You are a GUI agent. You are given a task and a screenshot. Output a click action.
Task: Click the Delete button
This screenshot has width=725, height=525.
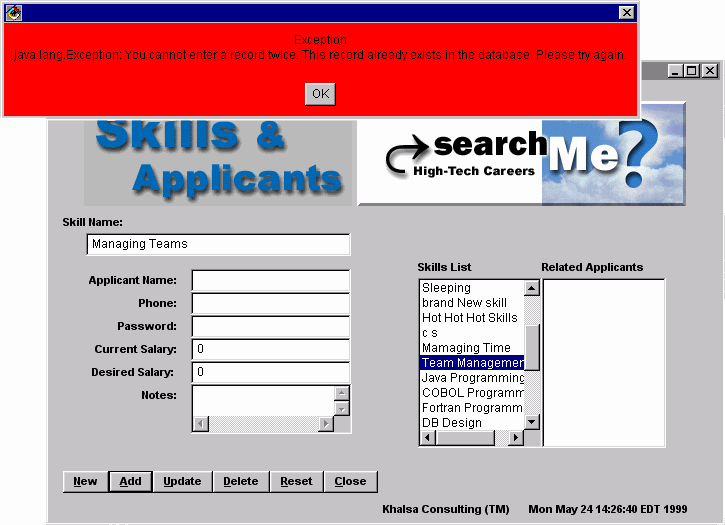tap(240, 481)
